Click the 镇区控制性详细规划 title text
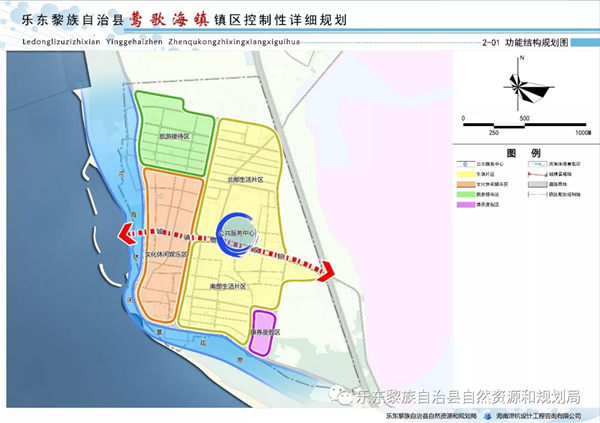 pos(280,20)
